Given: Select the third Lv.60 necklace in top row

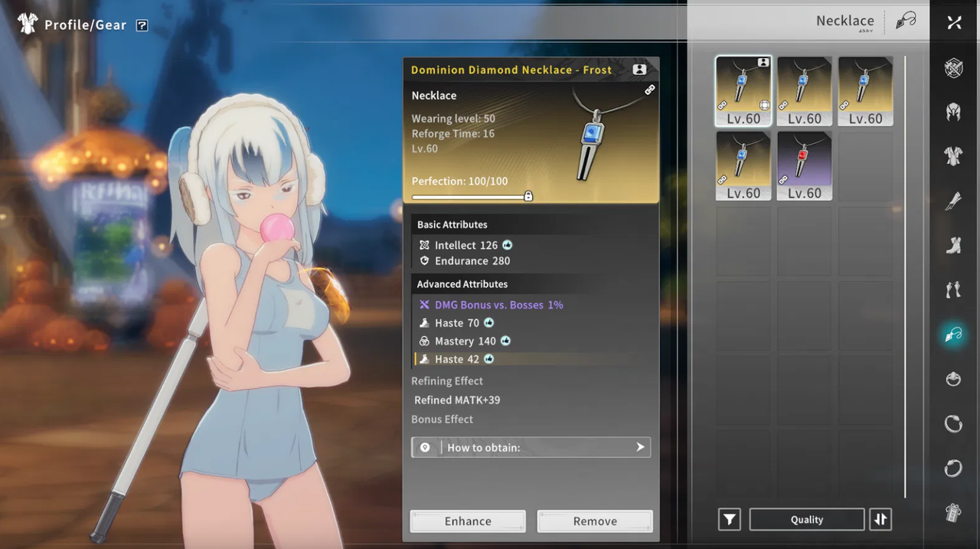Looking at the screenshot, I should click(865, 91).
